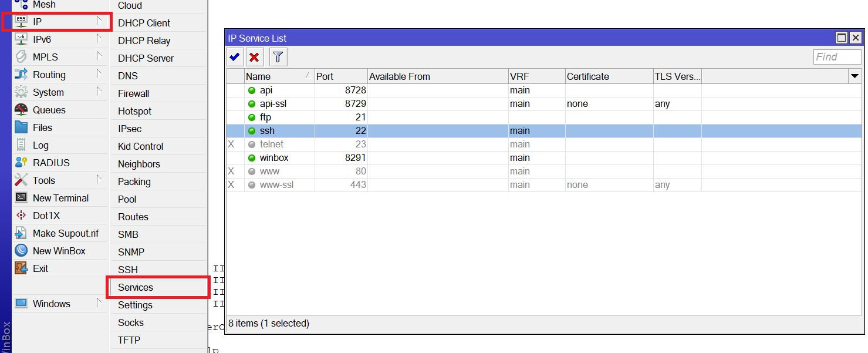The height and width of the screenshot is (353, 868).
Task: Launch New Terminal from sidebar icon
Action: [x=21, y=198]
